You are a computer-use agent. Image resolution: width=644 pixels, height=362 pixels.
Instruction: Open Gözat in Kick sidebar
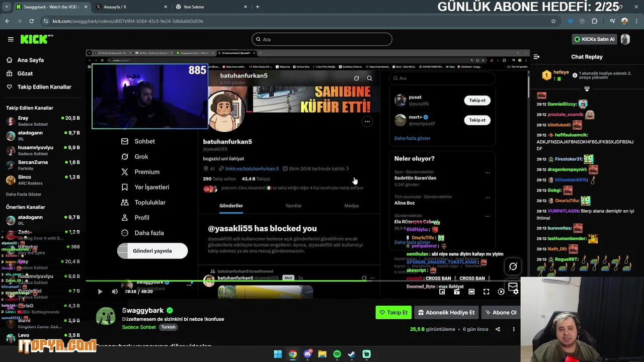25,73
